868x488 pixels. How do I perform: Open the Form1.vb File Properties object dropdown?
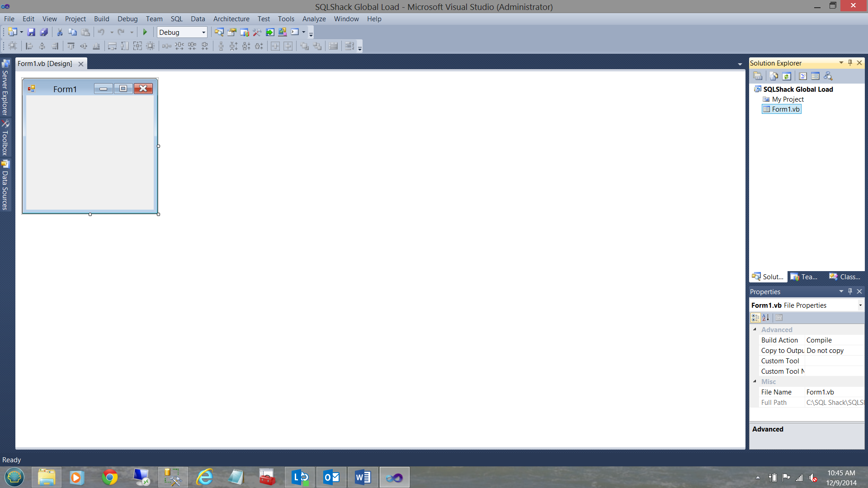pos(860,305)
